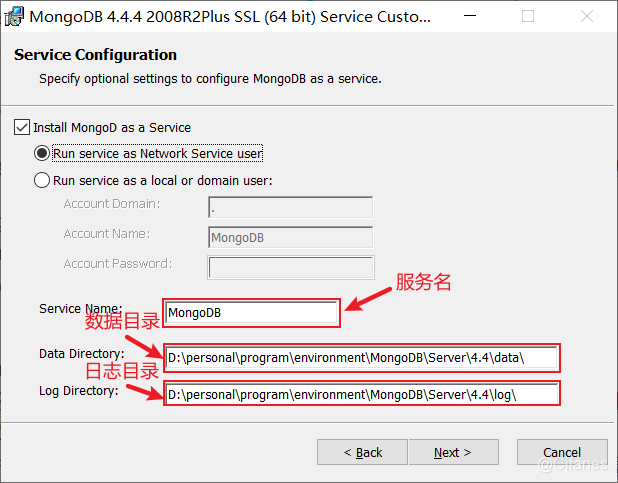Click the Account Name label
The height and width of the screenshot is (483, 618).
coord(107,234)
